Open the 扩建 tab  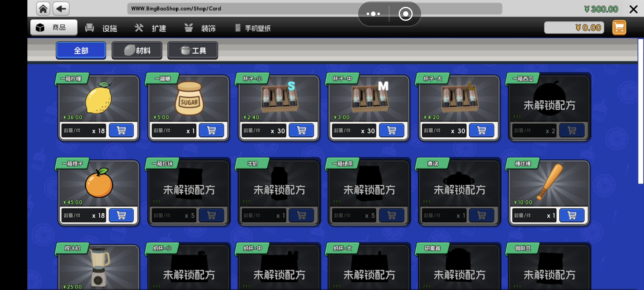150,28
